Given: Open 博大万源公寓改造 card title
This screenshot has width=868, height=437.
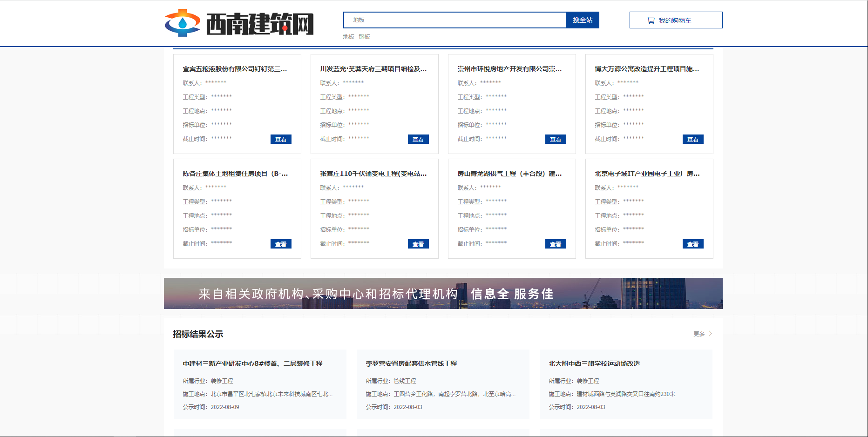Looking at the screenshot, I should (x=647, y=69).
